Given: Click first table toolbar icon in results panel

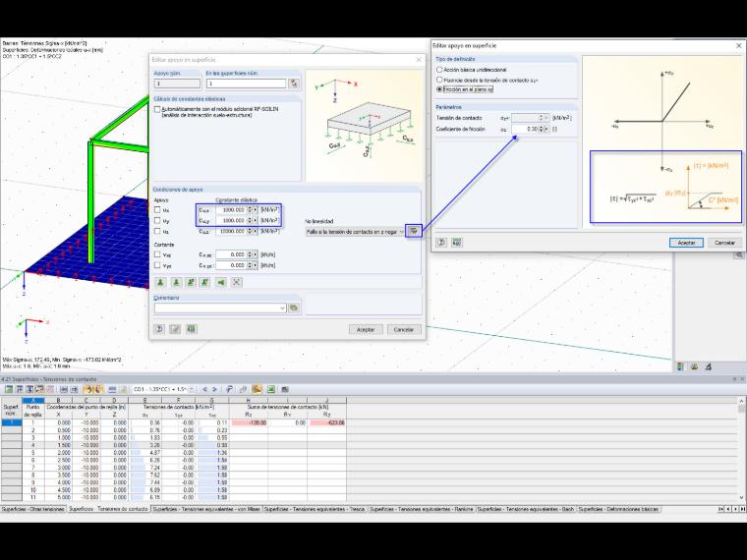Looking at the screenshot, I should click(x=9, y=389).
